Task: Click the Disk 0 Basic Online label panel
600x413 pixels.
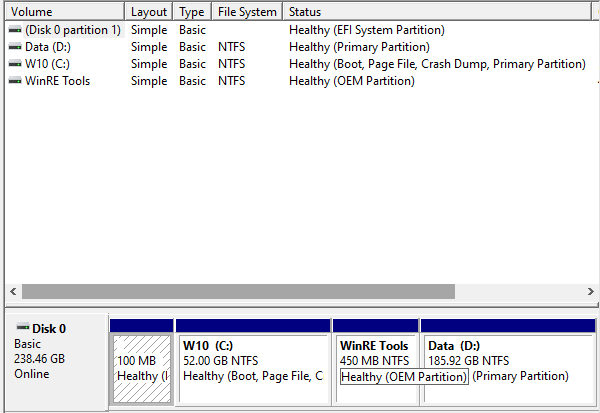Action: coord(57,362)
